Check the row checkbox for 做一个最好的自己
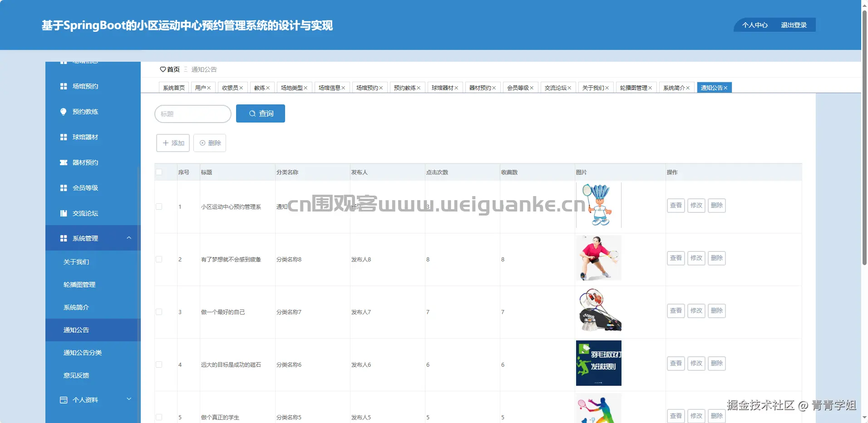 [159, 312]
